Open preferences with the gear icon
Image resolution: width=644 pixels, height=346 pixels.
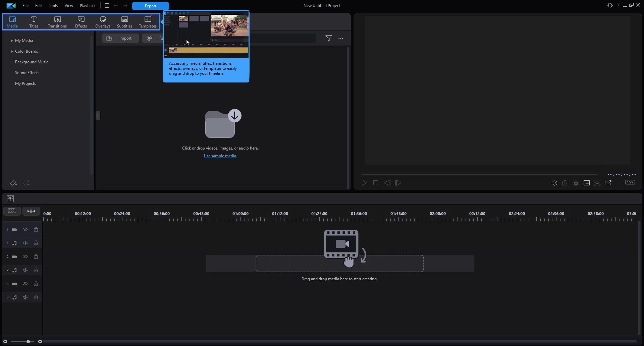click(x=610, y=5)
